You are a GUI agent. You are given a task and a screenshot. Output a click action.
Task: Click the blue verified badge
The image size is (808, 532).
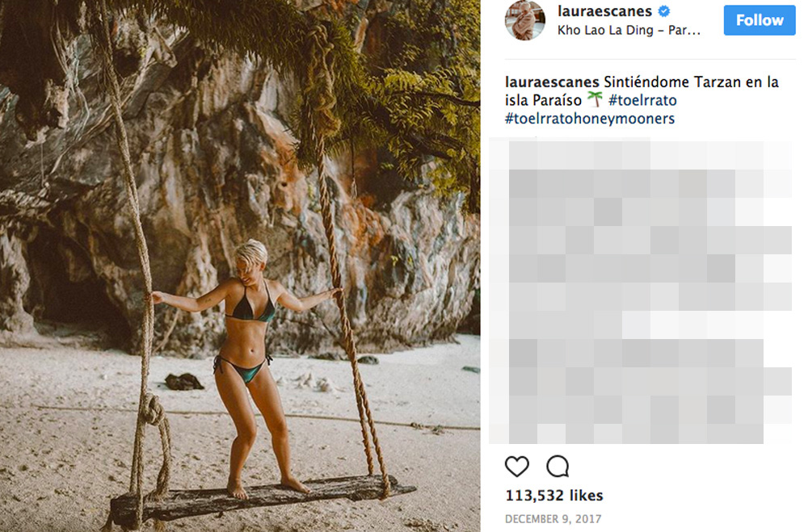[x=663, y=12]
